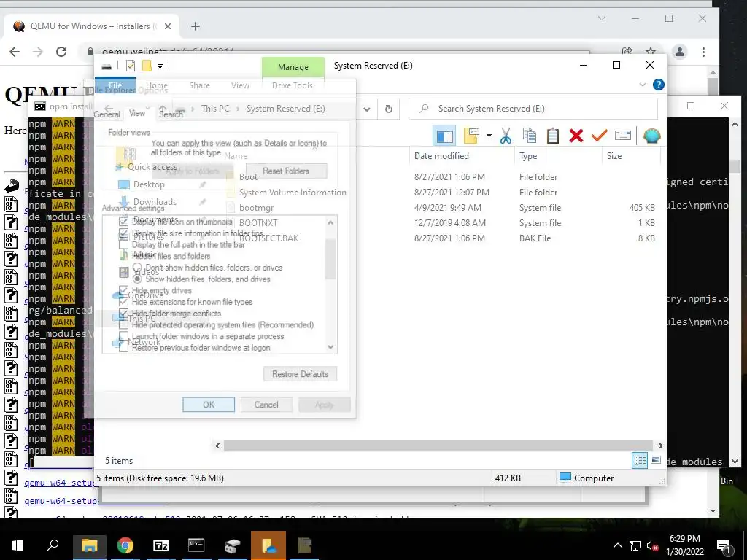
Task: Click the red X Delete icon
Action: [576, 136]
